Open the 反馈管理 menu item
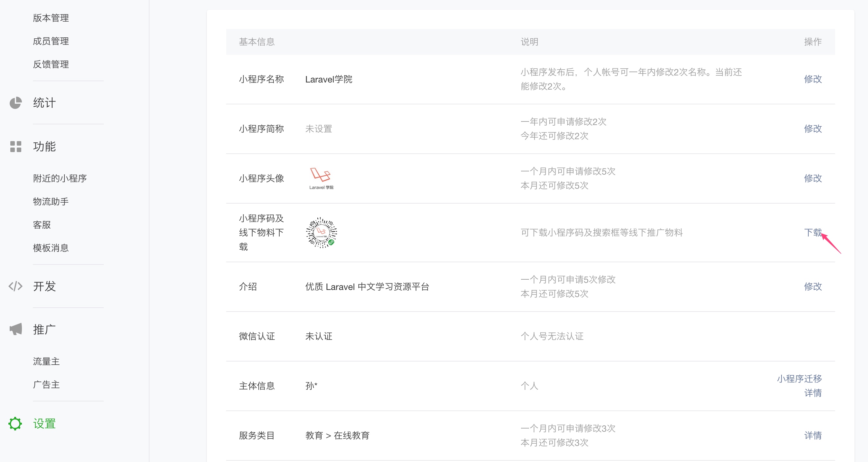868x462 pixels. click(x=51, y=64)
